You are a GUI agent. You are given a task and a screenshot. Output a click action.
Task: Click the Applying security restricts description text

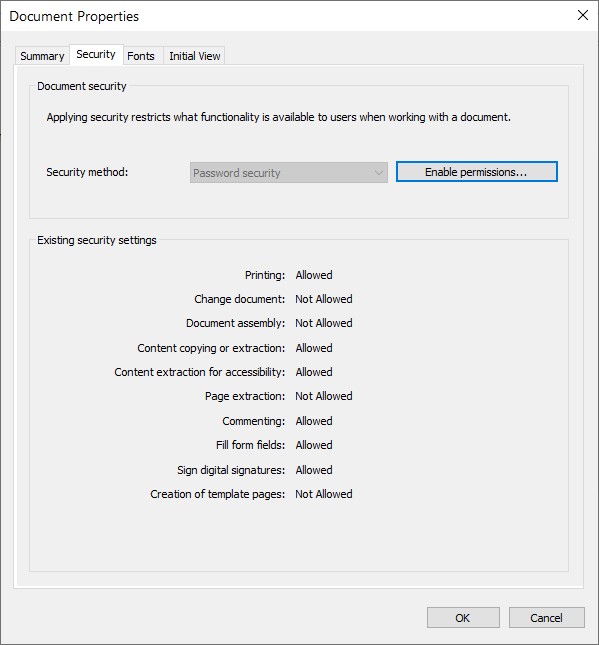278,117
